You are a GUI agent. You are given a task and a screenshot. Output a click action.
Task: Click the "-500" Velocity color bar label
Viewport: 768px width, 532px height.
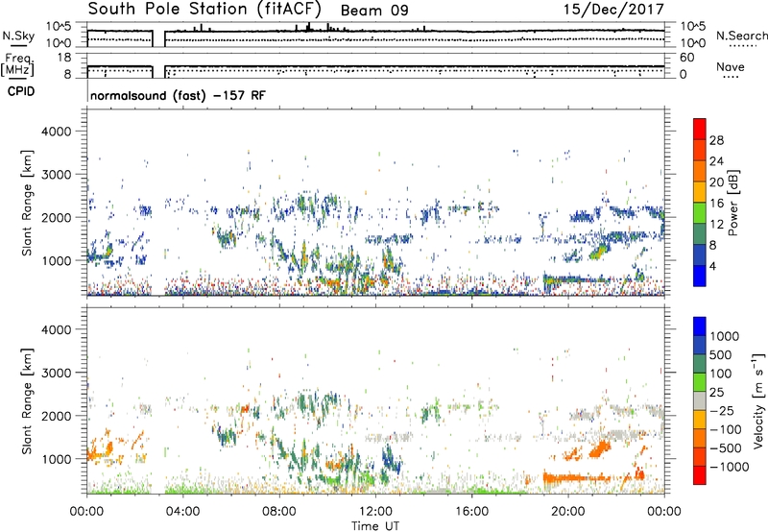pos(725,448)
